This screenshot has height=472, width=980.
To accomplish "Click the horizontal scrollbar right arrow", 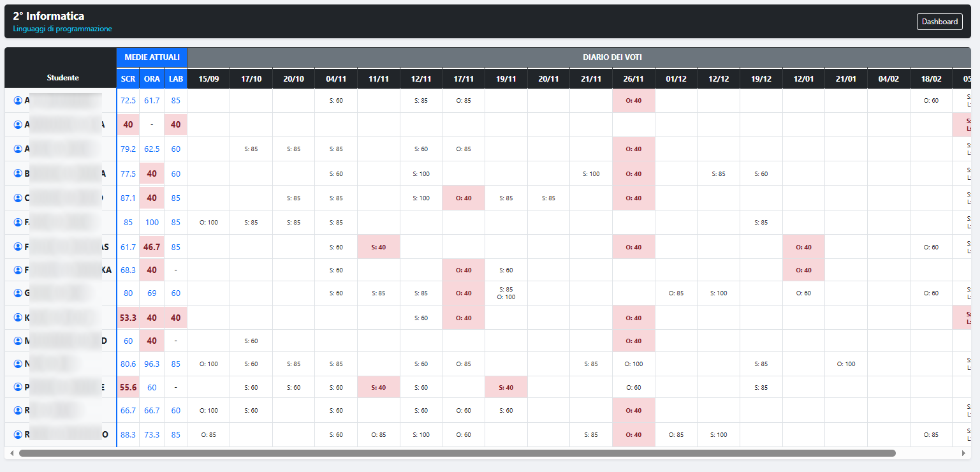I will tap(963, 453).
